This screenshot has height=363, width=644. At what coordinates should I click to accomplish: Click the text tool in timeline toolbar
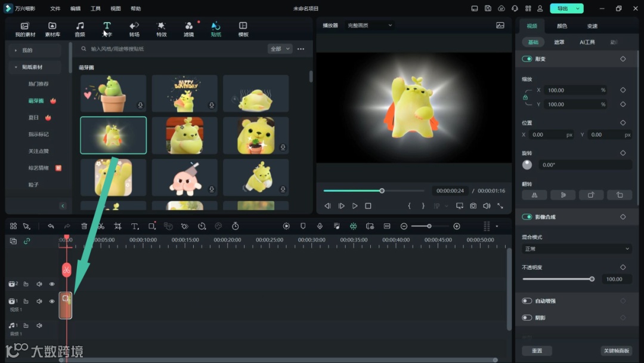134,226
